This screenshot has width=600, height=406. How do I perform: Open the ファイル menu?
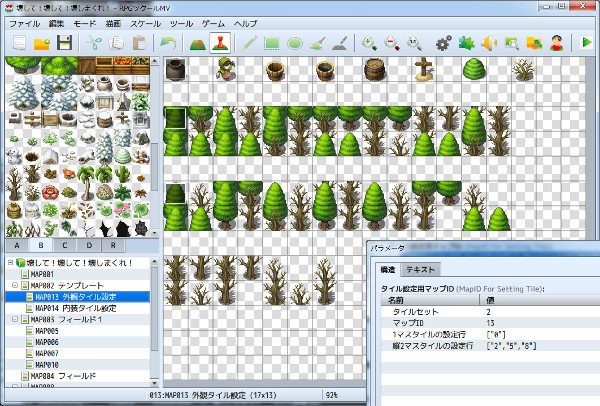click(x=24, y=23)
